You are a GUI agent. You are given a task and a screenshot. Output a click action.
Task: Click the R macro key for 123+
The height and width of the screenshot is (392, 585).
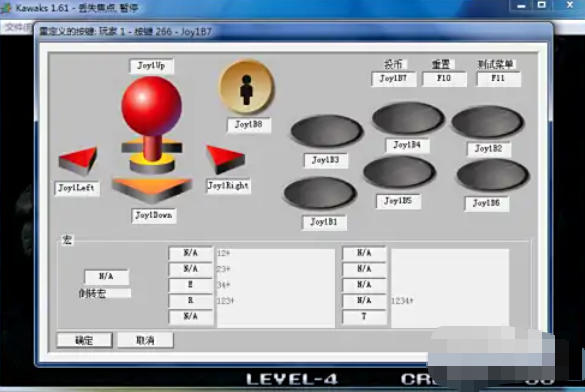coord(191,301)
